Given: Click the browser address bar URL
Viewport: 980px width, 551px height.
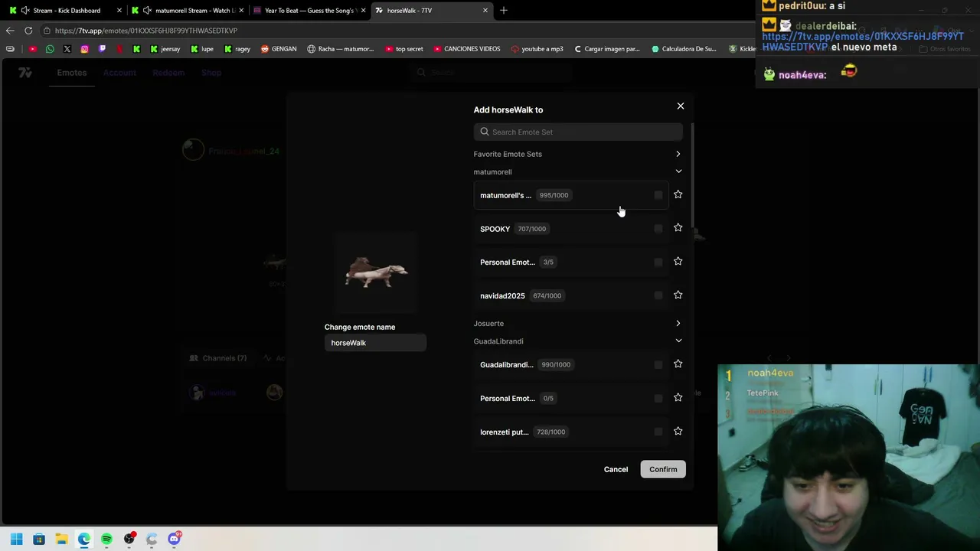Looking at the screenshot, I should click(x=146, y=31).
